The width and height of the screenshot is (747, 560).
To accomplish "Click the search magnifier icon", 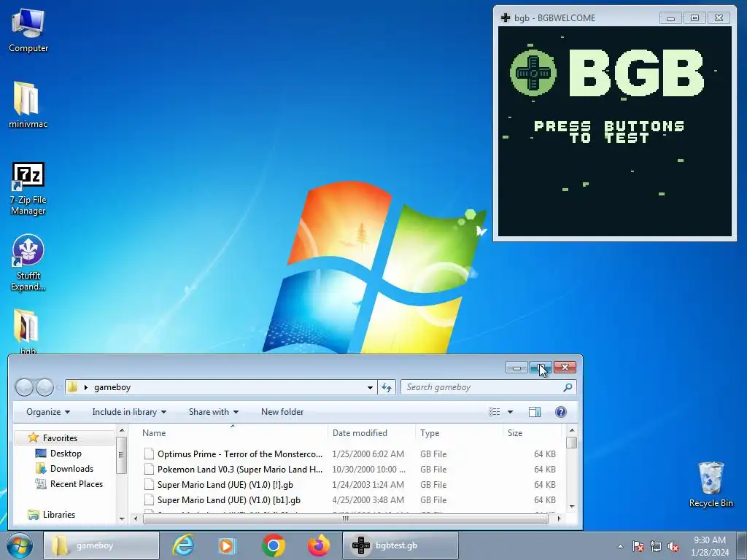I will click(x=568, y=388).
